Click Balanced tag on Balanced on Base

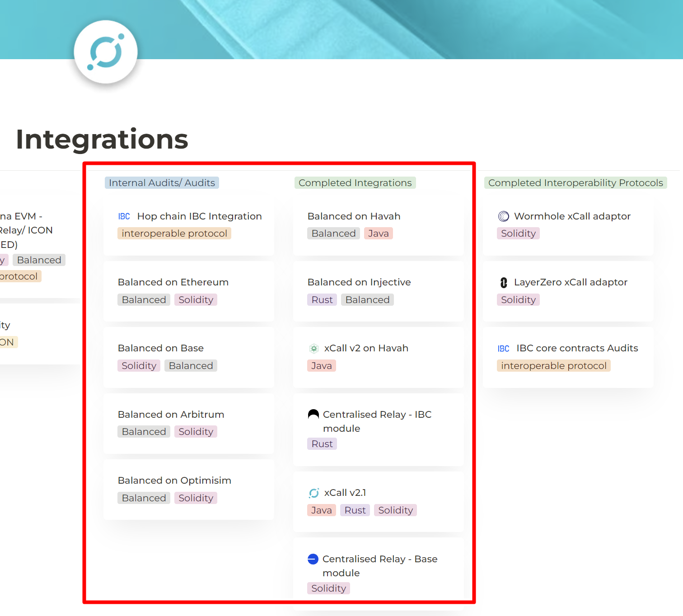coord(191,366)
